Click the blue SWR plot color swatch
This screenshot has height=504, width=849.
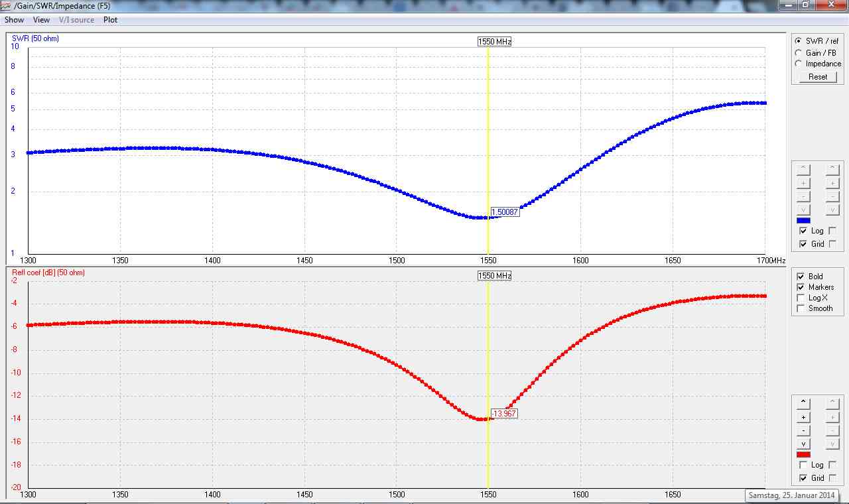point(803,221)
